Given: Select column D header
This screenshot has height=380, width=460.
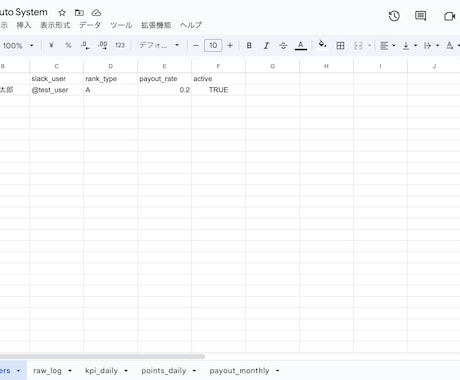Looking at the screenshot, I should (x=110, y=66).
